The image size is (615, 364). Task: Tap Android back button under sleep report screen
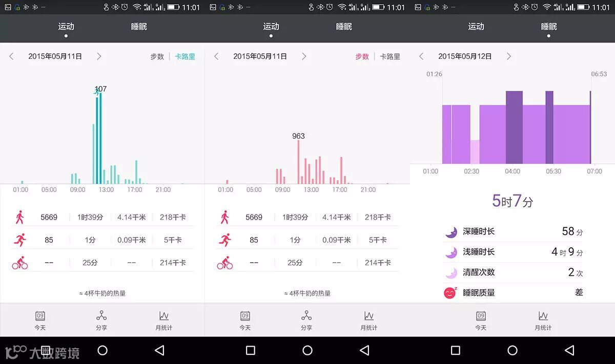click(x=569, y=350)
